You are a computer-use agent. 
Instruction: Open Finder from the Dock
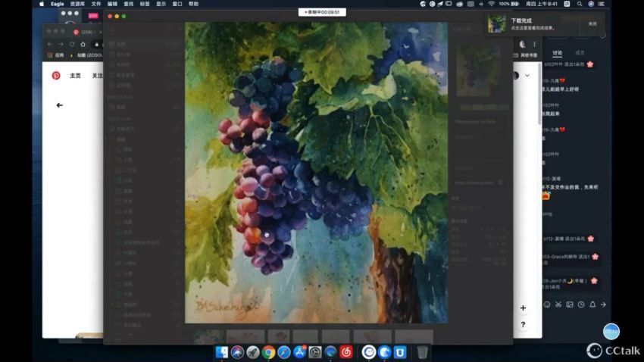click(x=222, y=352)
